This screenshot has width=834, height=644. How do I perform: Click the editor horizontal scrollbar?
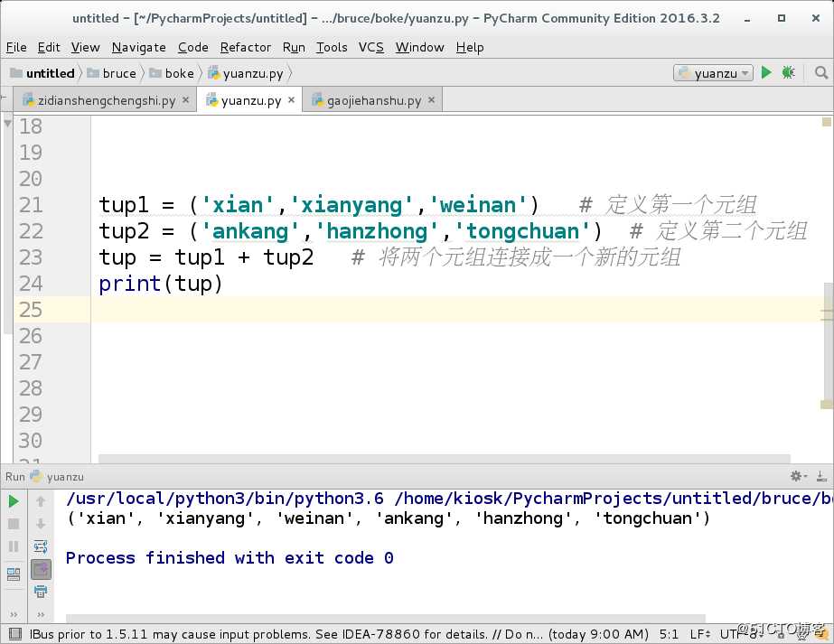445,459
